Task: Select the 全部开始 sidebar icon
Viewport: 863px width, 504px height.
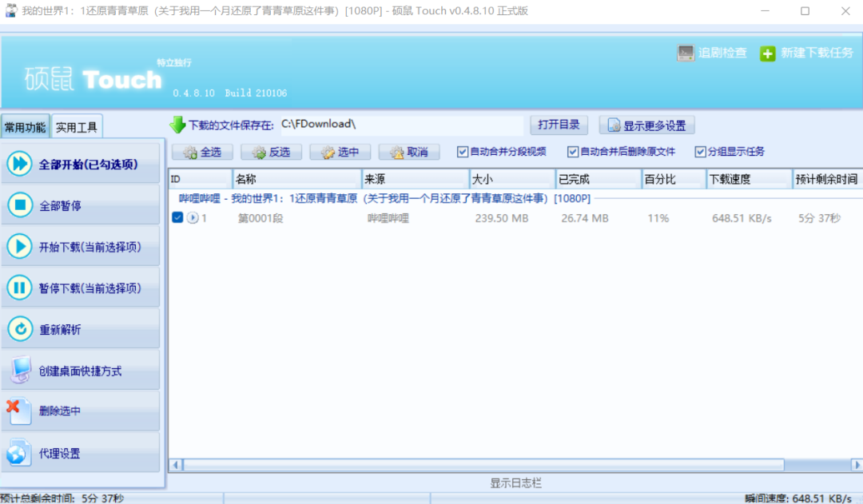Action: point(20,164)
